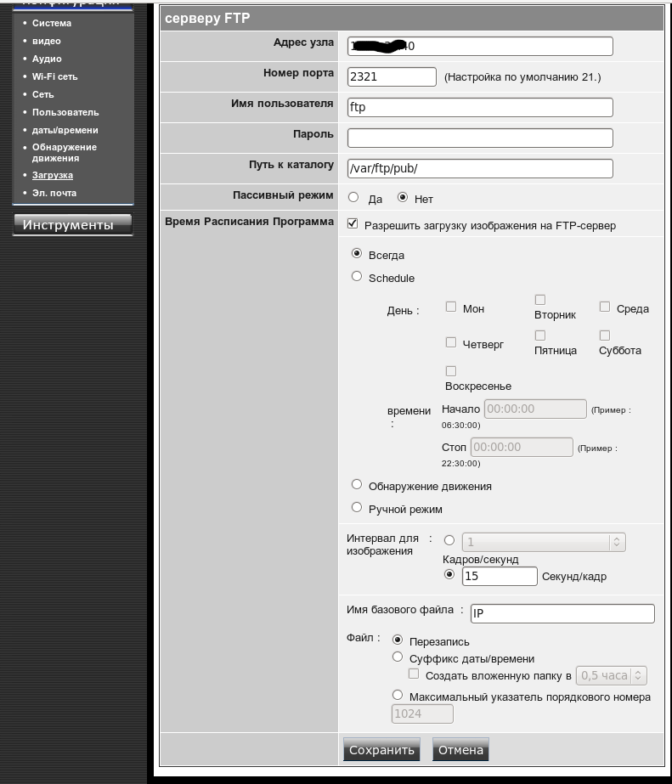The width and height of the screenshot is (672, 784).
Task: Select the Schedule radio option
Action: pos(357,277)
